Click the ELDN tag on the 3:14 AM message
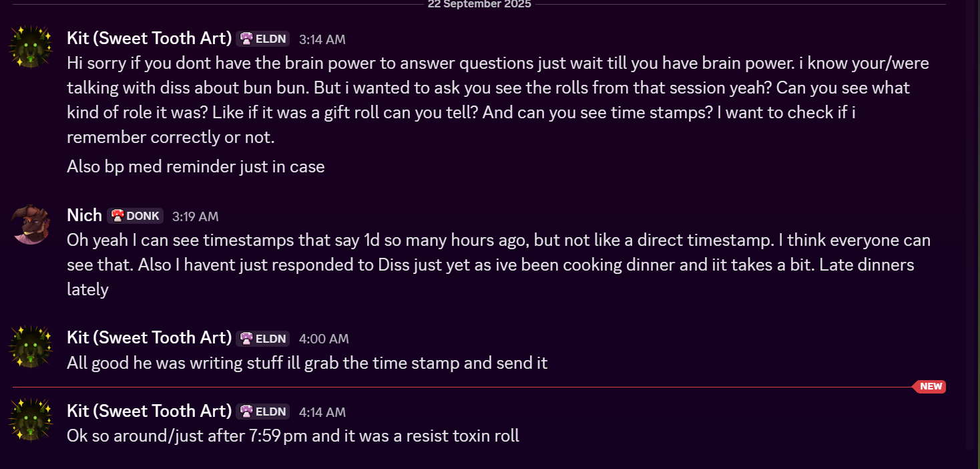Viewport: 980px width, 469px height. 263,39
